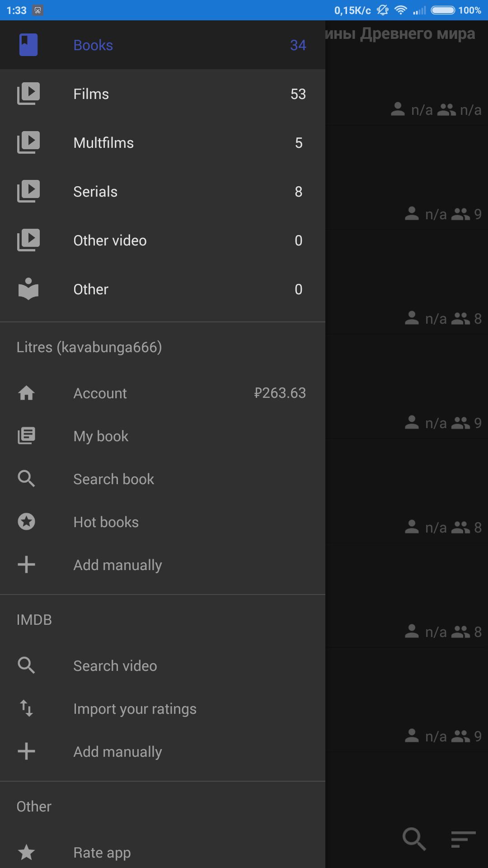
Task: Tap the Litres (kavabunga666) header
Action: click(89, 347)
